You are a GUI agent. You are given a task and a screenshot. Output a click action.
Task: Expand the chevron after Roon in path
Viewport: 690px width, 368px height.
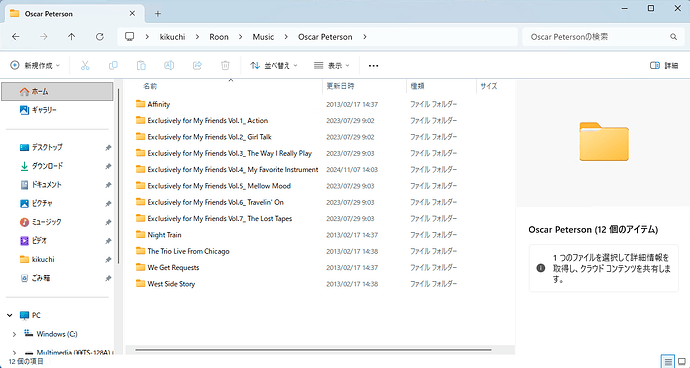pyautogui.click(x=241, y=37)
